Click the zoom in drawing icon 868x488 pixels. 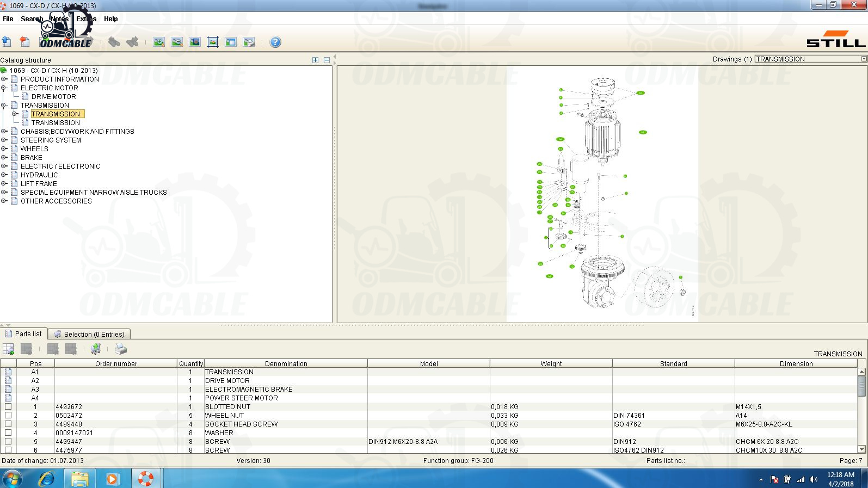[x=159, y=42]
